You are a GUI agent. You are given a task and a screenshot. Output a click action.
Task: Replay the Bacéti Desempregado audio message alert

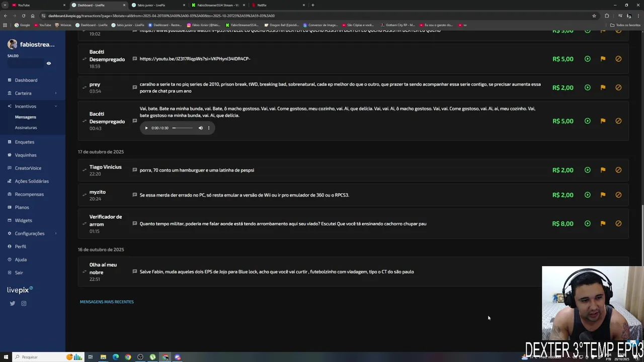[587, 121]
